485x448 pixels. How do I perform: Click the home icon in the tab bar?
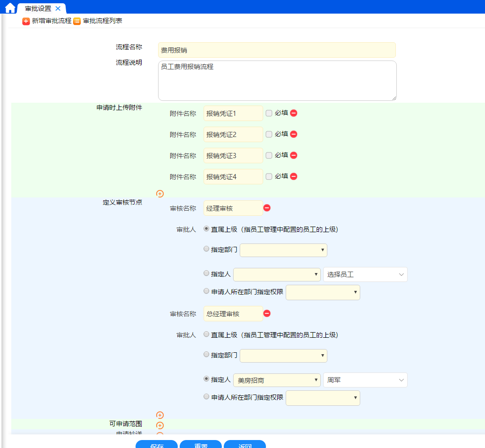(10, 8)
